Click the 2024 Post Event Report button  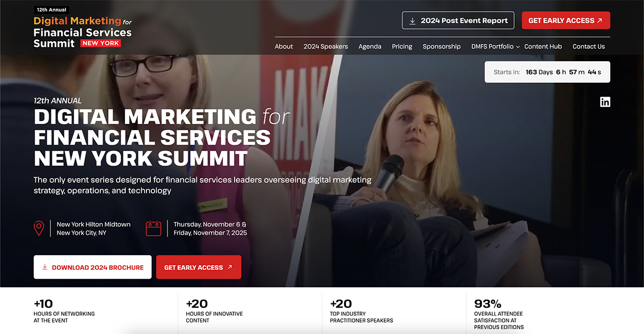tap(458, 20)
